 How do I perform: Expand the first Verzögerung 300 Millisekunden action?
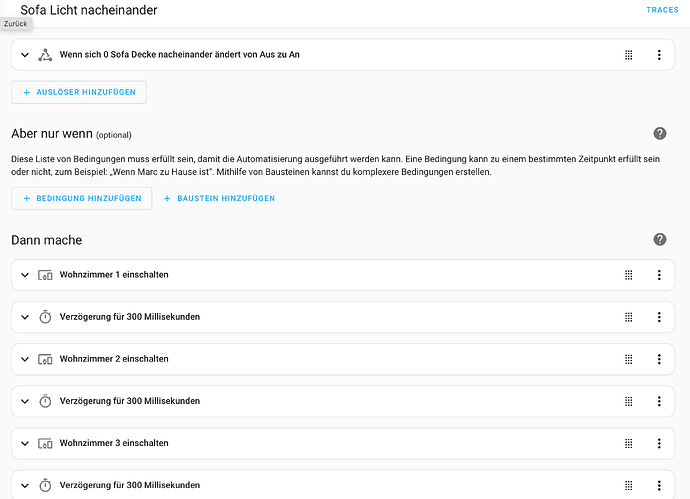25,317
